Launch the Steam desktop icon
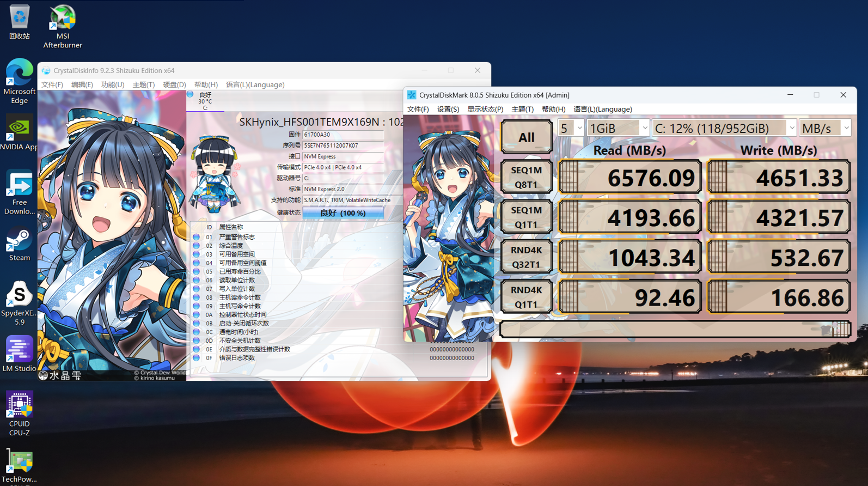The height and width of the screenshot is (486, 868). click(19, 245)
